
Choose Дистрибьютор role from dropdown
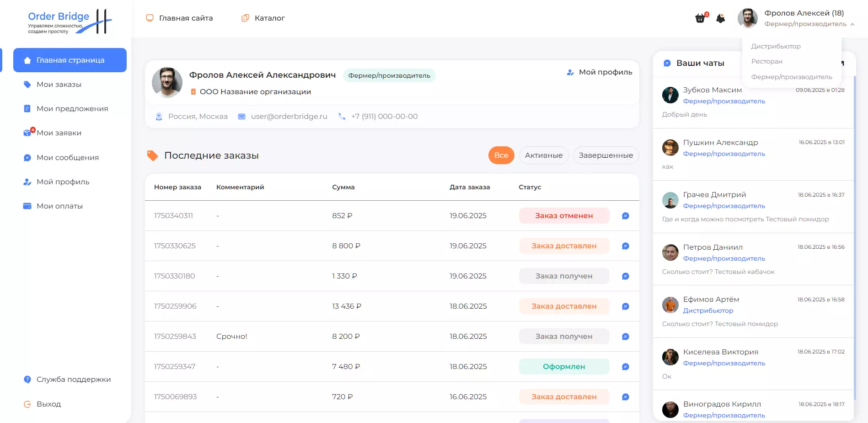point(776,46)
